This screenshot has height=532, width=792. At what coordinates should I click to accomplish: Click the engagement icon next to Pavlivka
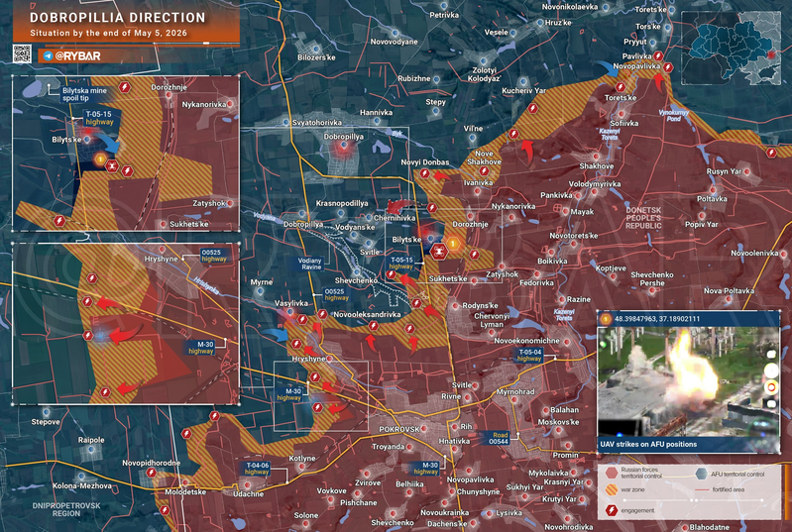(658, 56)
